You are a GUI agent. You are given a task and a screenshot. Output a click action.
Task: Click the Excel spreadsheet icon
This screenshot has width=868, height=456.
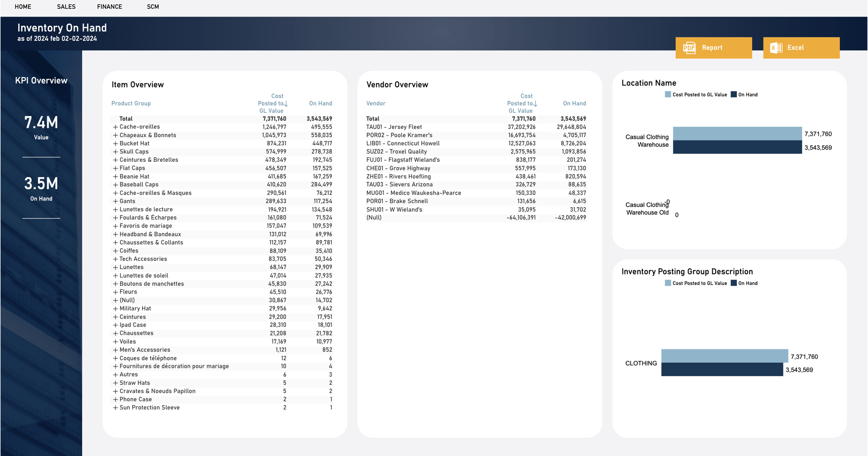[776, 48]
